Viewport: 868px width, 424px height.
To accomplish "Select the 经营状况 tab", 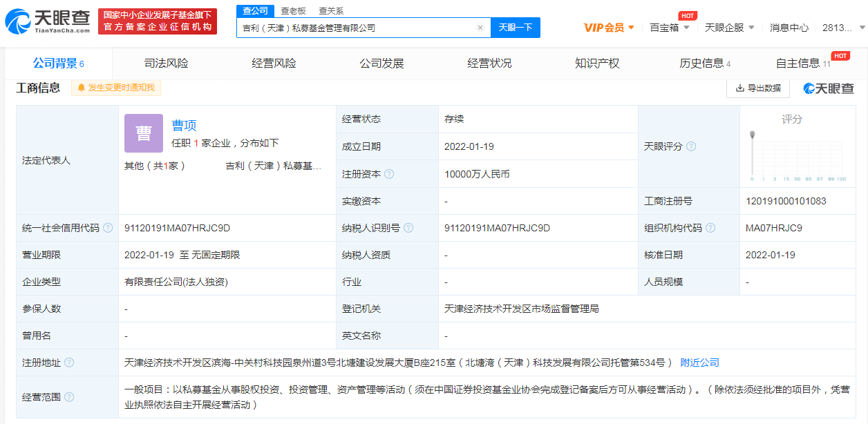I will click(x=489, y=64).
